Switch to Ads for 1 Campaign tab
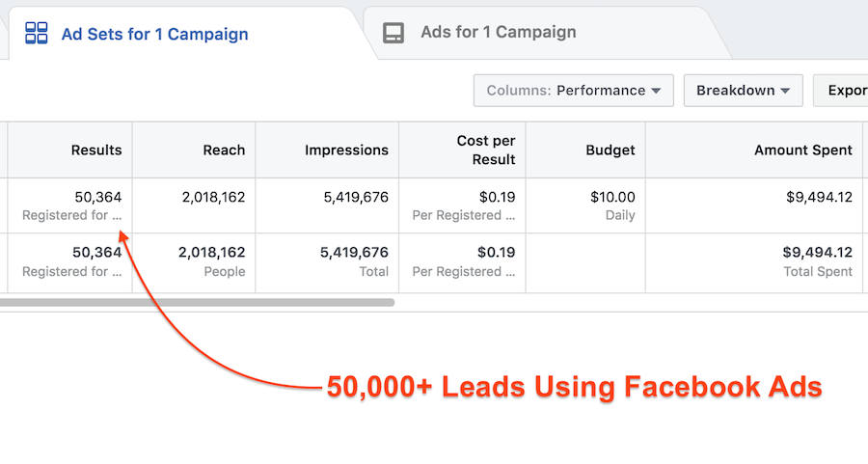This screenshot has width=868, height=464. click(499, 32)
